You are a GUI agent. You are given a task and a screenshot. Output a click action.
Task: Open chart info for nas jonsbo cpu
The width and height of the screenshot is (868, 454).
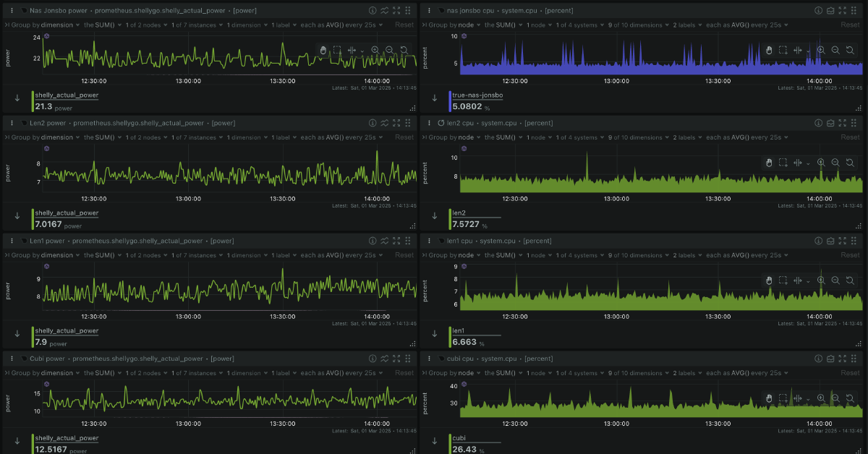coord(818,11)
